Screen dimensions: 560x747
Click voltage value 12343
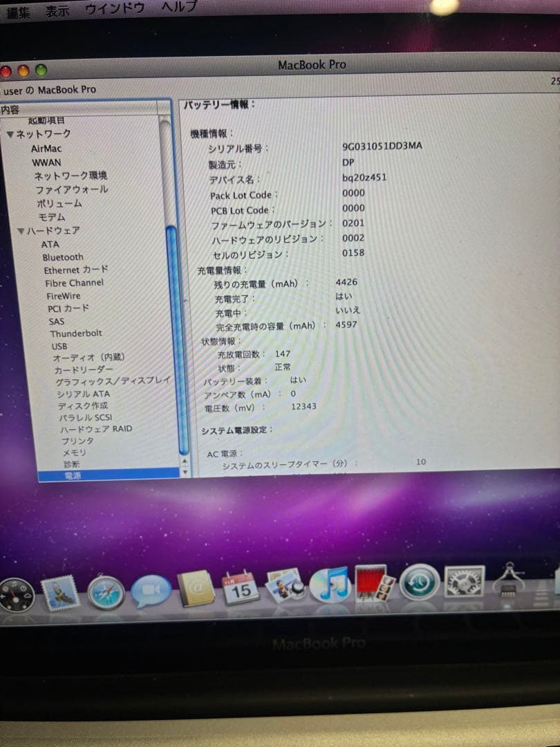[x=304, y=407]
